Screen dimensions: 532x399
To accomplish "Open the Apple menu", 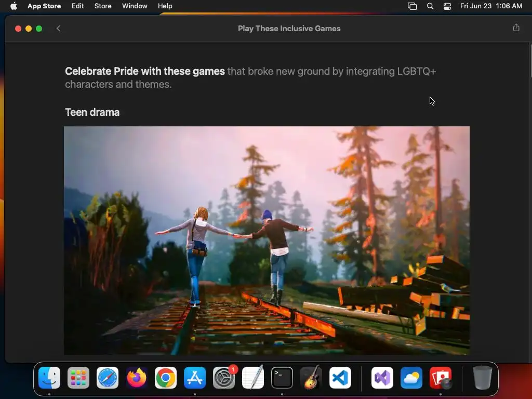I will (14, 6).
